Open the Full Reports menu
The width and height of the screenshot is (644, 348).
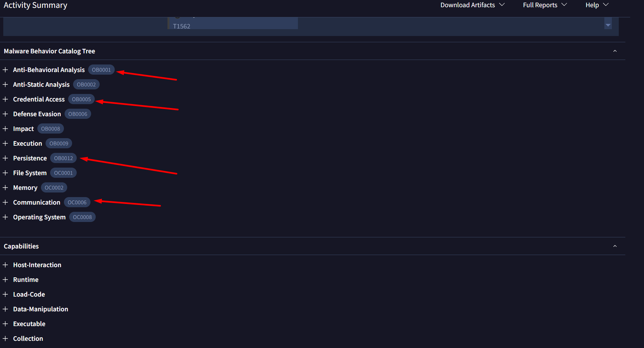pyautogui.click(x=544, y=5)
